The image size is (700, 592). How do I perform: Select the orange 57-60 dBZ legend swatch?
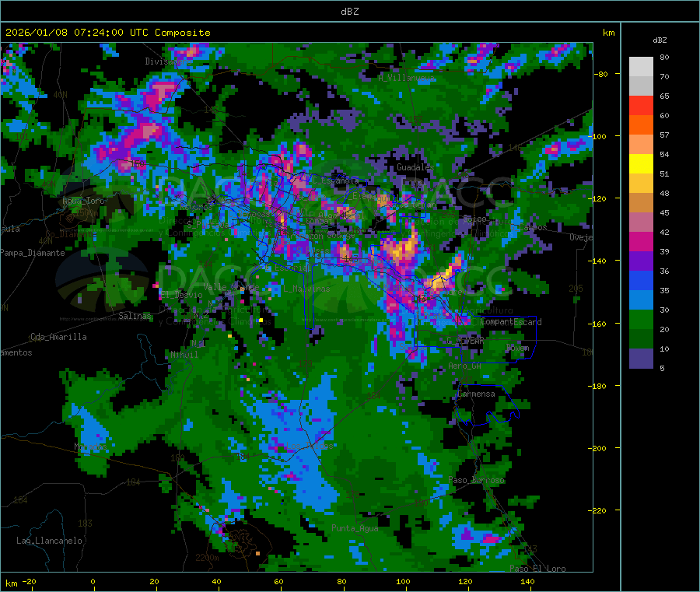pyautogui.click(x=641, y=125)
